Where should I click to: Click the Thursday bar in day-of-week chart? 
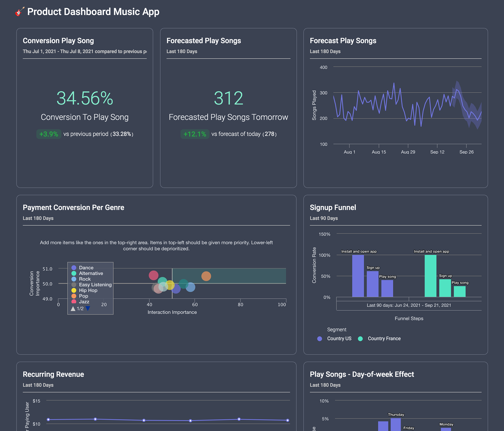(396, 424)
